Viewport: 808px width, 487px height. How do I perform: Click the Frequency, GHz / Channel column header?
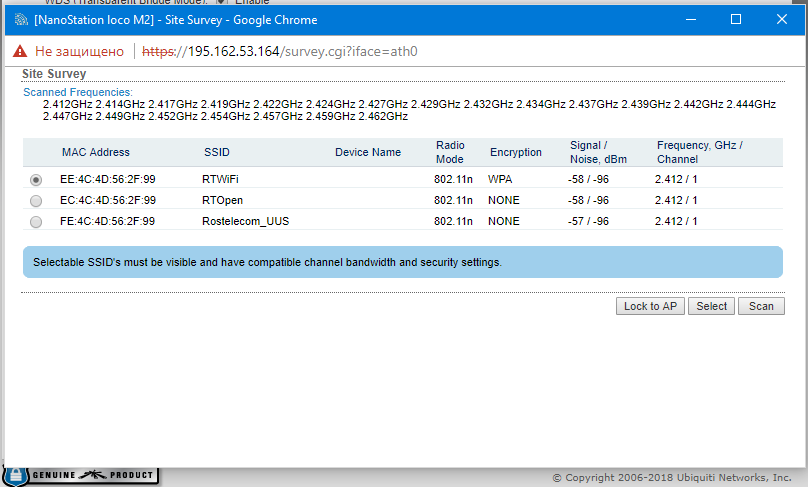pyautogui.click(x=700, y=152)
